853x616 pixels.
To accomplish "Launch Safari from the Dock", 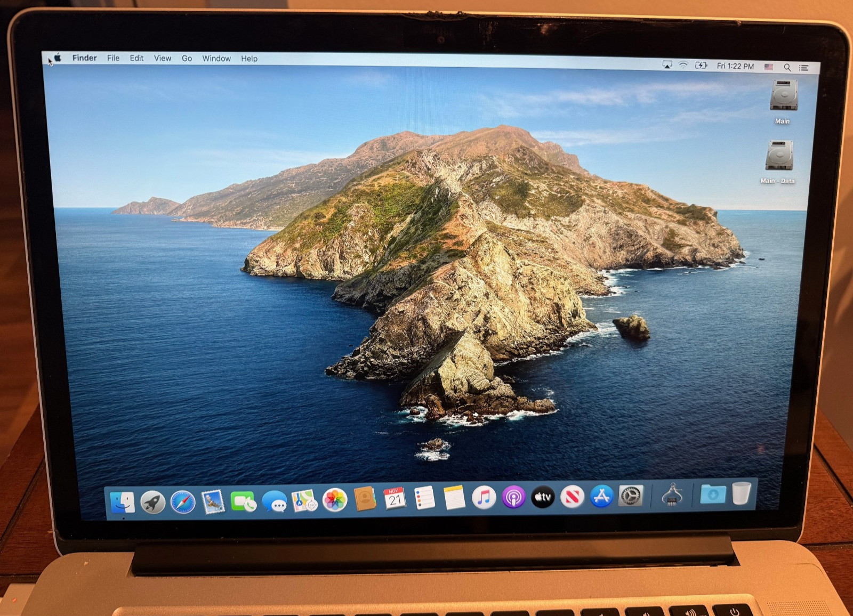I will (x=183, y=502).
